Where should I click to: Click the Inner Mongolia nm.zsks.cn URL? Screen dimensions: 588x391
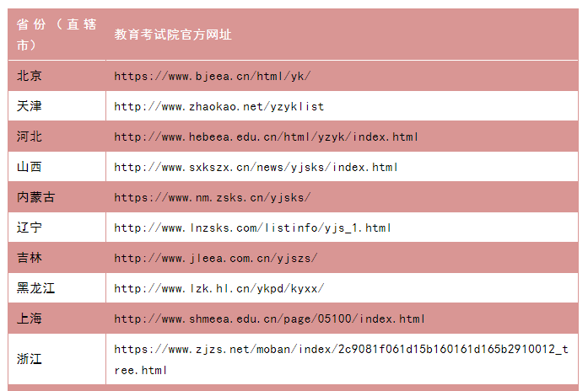tap(213, 197)
